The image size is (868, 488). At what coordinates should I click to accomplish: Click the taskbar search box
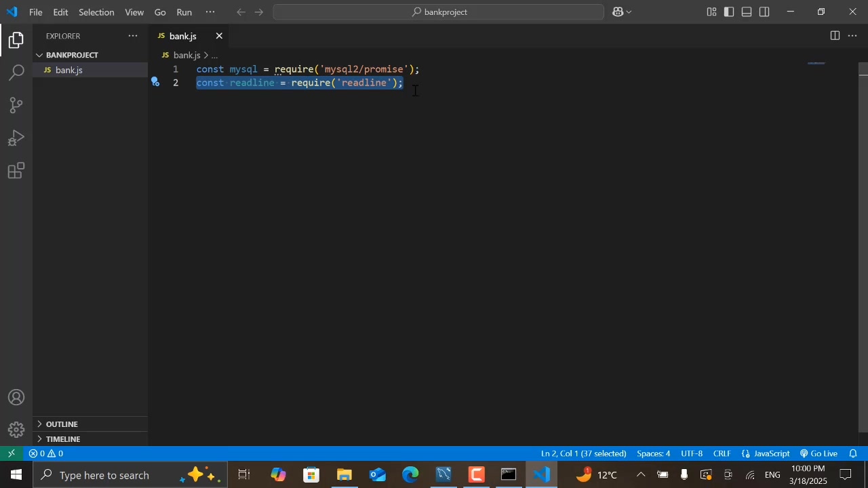[x=130, y=474]
